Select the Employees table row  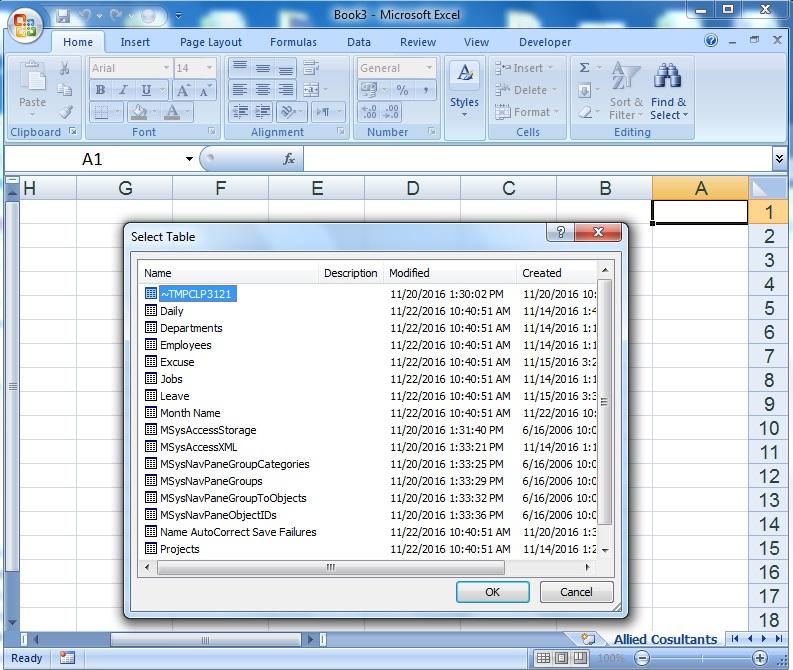[369, 345]
